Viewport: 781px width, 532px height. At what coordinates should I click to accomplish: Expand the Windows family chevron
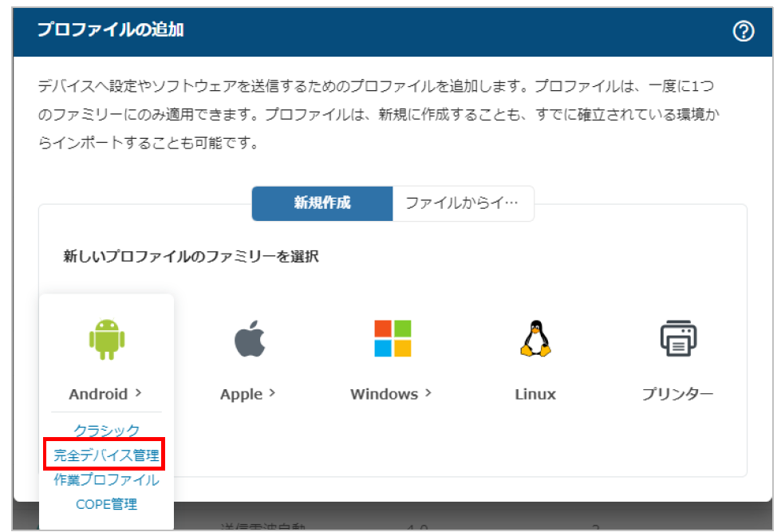[428, 393]
